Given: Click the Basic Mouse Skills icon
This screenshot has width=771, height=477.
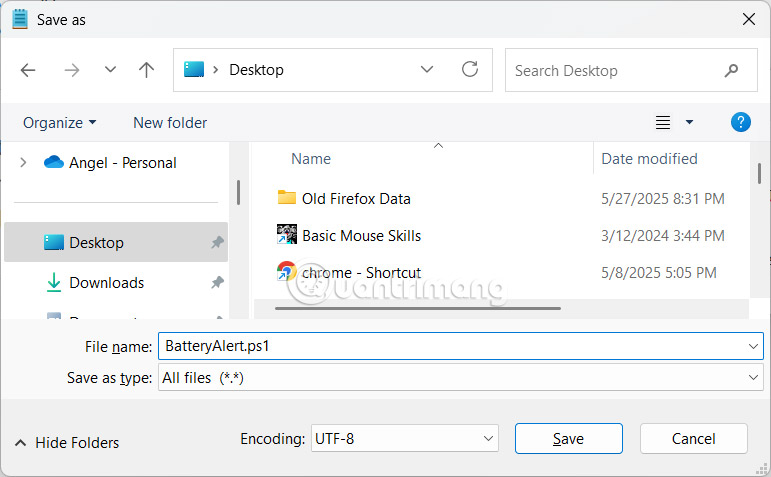Looking at the screenshot, I should (287, 234).
